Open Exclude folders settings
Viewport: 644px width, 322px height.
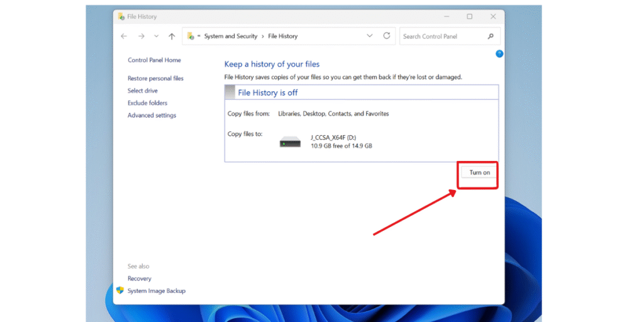147,103
